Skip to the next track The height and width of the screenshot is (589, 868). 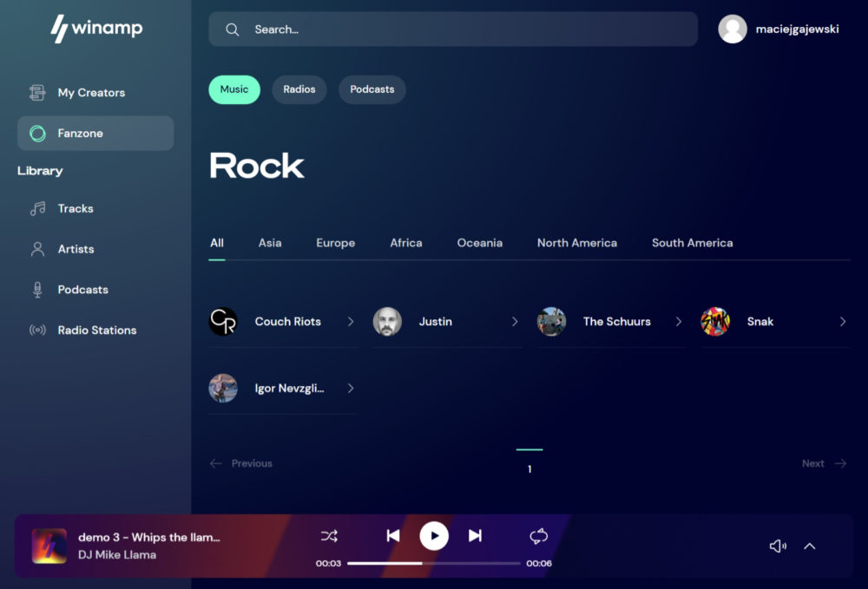point(475,536)
